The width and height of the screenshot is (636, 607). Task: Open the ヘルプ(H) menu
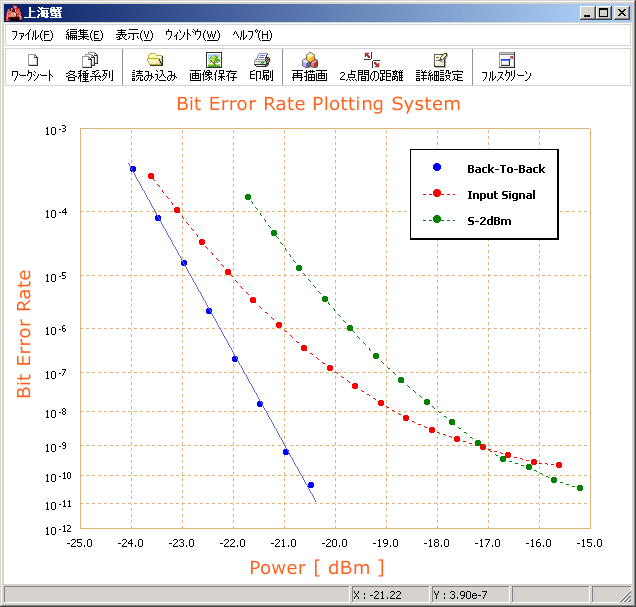coord(252,34)
